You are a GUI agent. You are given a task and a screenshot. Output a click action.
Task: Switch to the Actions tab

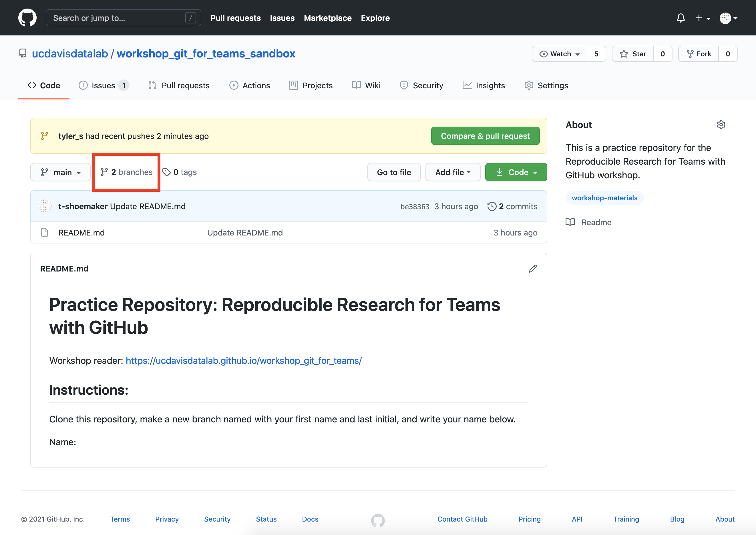pos(250,85)
